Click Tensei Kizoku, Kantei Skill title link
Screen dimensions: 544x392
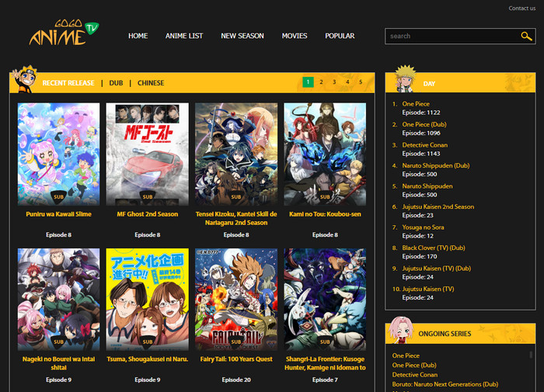pyautogui.click(x=236, y=218)
